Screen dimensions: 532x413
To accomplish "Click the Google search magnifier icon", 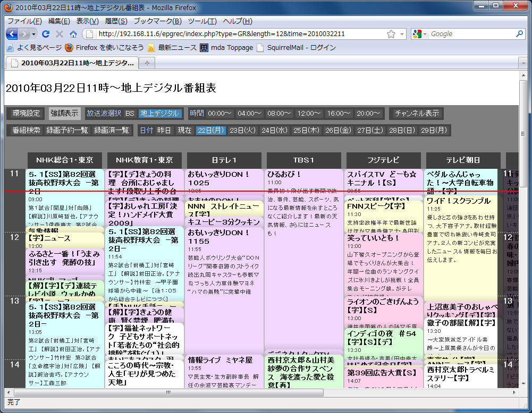I will [x=519, y=34].
